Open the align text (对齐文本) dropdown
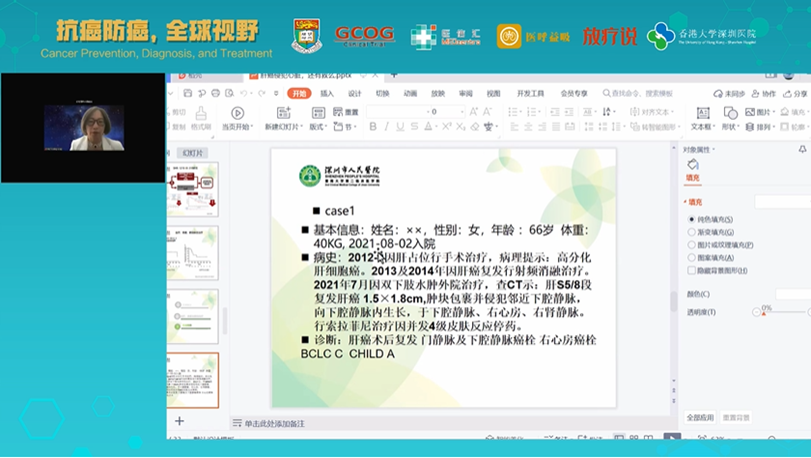 [652, 112]
